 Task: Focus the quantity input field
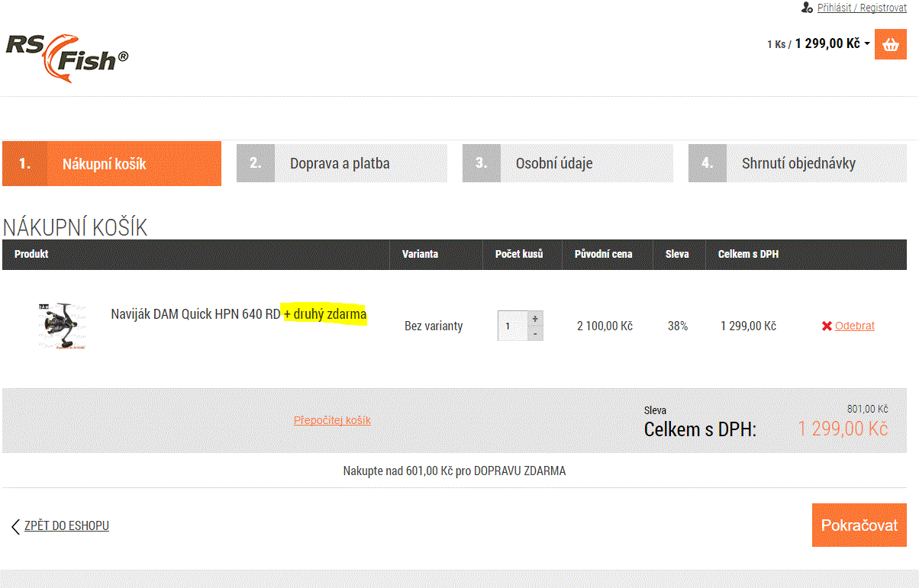[x=513, y=326]
